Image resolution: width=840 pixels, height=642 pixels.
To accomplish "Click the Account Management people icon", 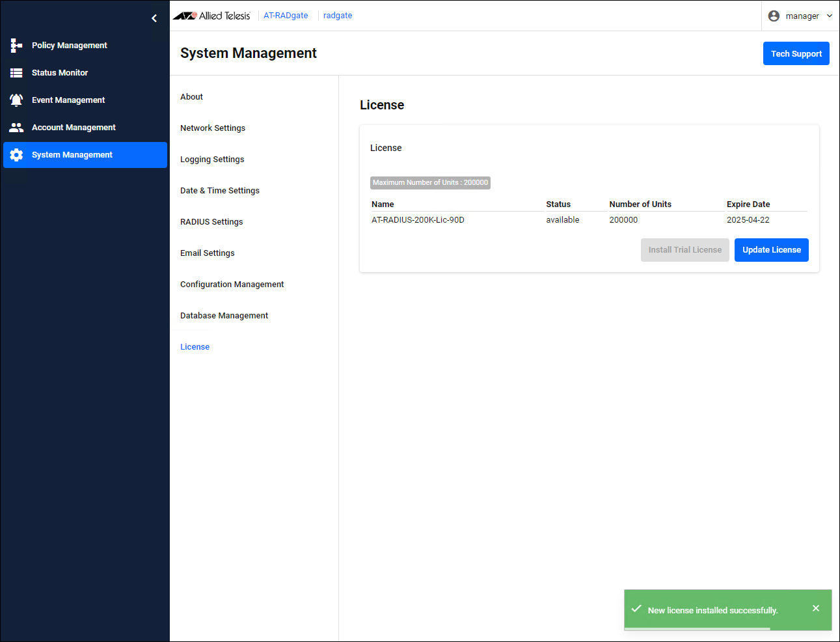I will click(16, 128).
